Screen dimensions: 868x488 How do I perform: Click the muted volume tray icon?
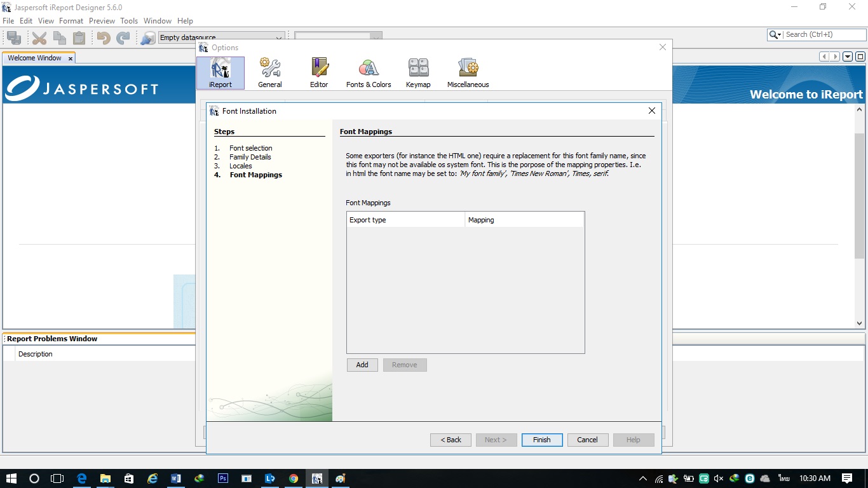click(x=719, y=478)
